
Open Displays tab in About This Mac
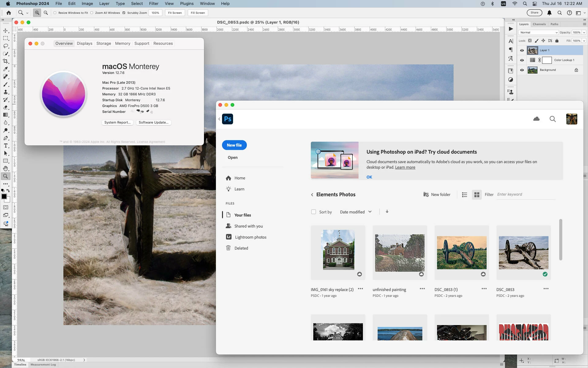(x=85, y=44)
